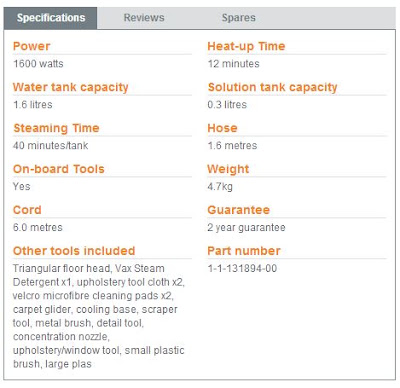The width and height of the screenshot is (400, 388).
Task: Click the 12 minutes value
Action: 234,64
